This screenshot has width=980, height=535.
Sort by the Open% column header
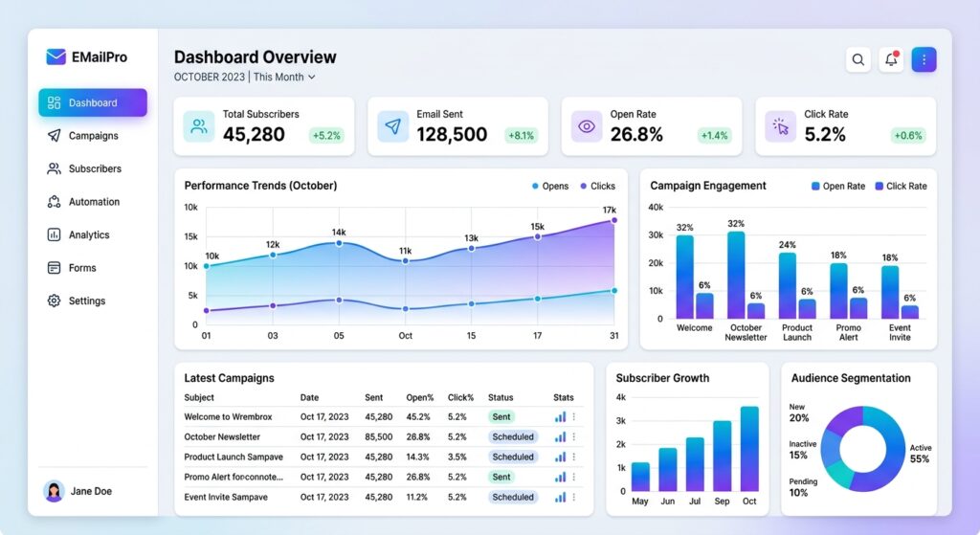(419, 397)
